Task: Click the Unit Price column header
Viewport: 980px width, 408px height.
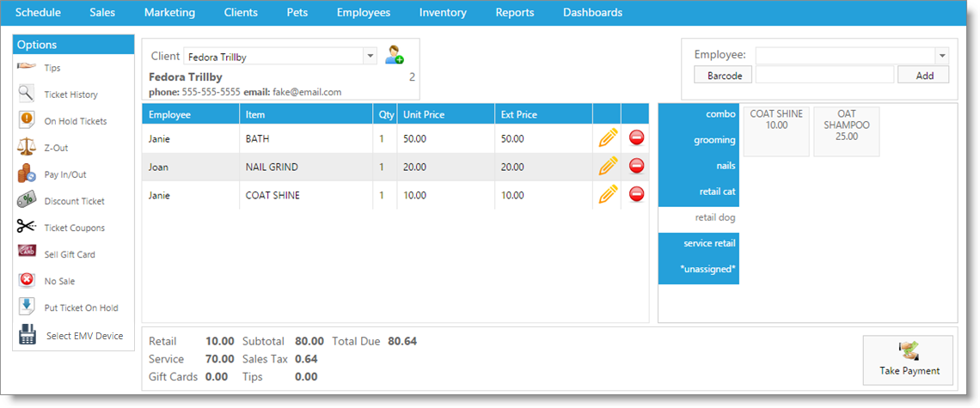Action: click(445, 114)
